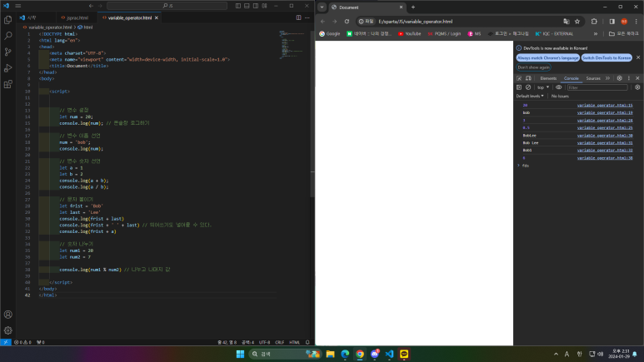Create a live expression with eye icon

click(558, 87)
